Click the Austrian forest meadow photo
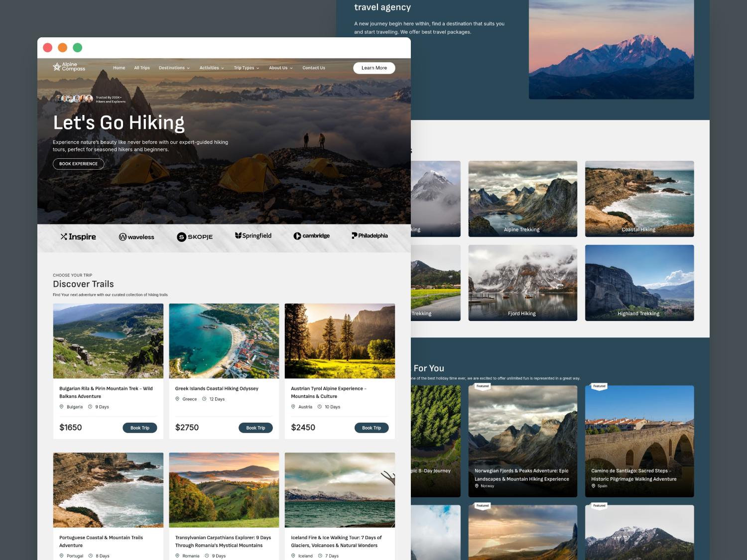The width and height of the screenshot is (747, 560). tap(340, 341)
